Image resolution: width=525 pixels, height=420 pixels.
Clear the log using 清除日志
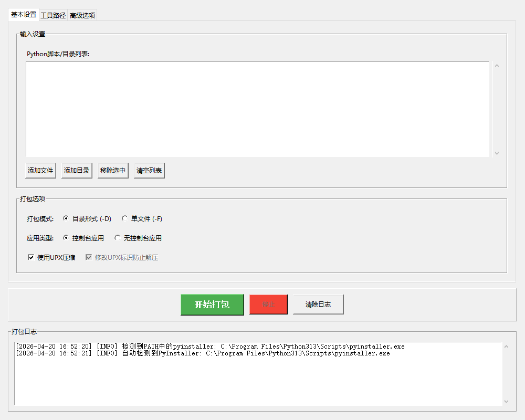pos(318,304)
